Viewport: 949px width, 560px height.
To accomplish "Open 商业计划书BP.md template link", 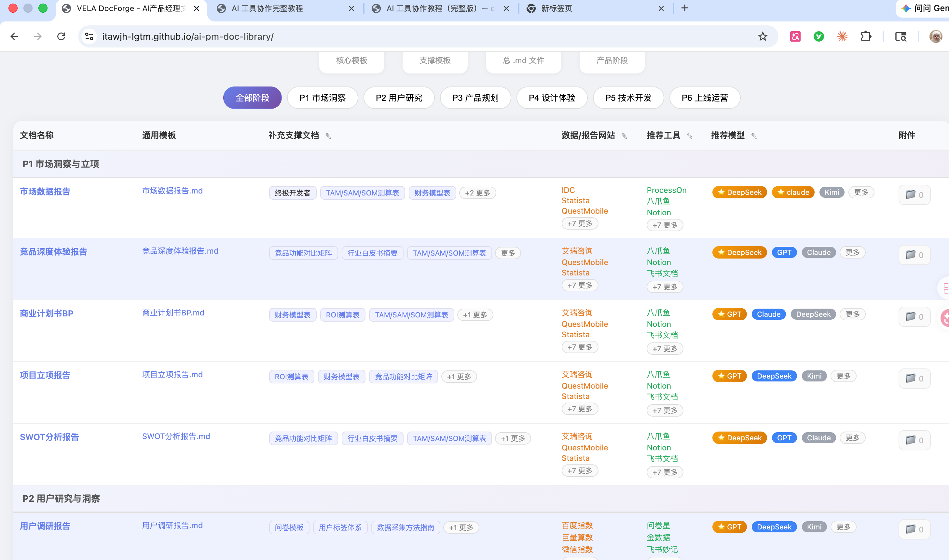I will point(173,313).
